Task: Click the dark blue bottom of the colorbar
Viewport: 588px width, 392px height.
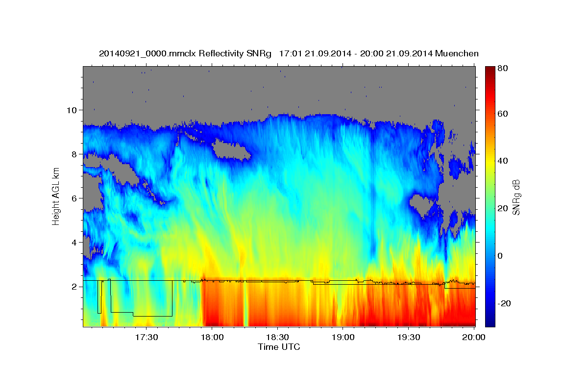Action: 490,322
